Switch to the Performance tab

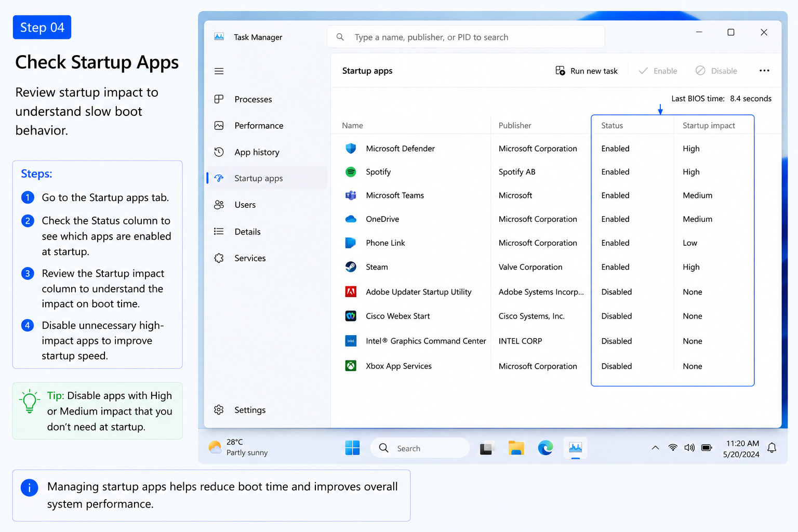click(267, 126)
